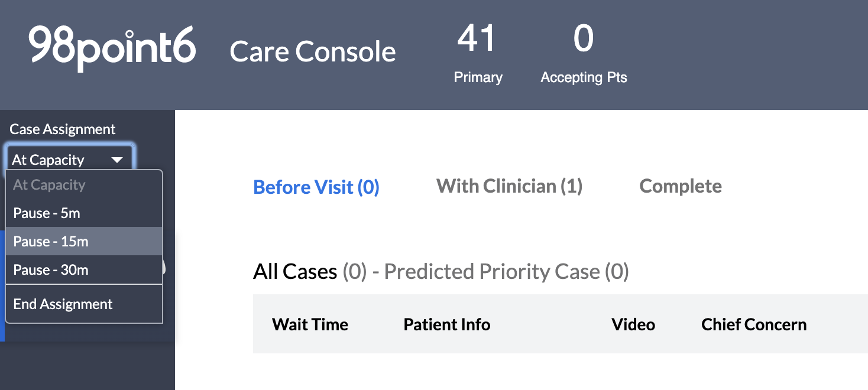
Task: Select the greyed At Capacity option
Action: [84, 185]
